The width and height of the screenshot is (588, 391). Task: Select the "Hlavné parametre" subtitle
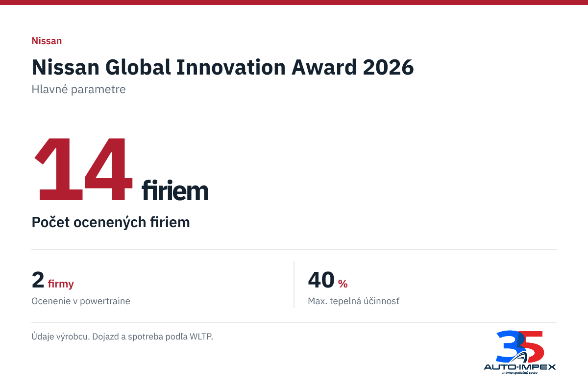pyautogui.click(x=79, y=90)
